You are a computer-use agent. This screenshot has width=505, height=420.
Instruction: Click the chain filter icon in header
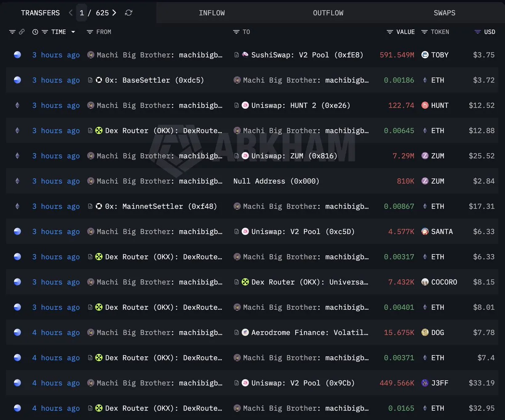coord(12,32)
